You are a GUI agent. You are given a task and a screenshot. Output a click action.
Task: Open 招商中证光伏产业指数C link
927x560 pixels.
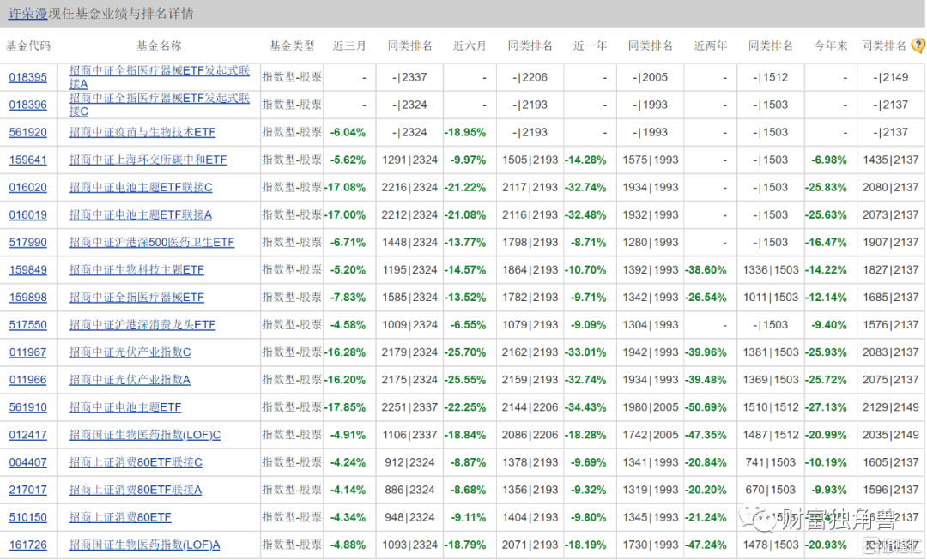click(130, 352)
